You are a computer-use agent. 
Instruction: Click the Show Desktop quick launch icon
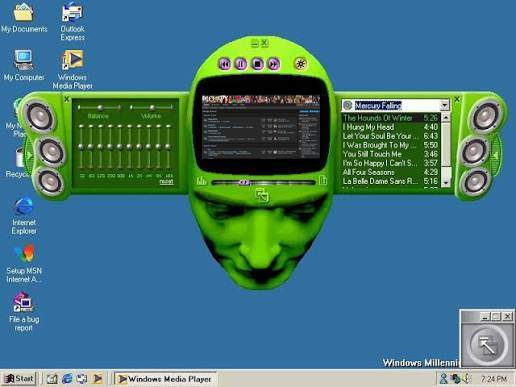tap(52, 379)
